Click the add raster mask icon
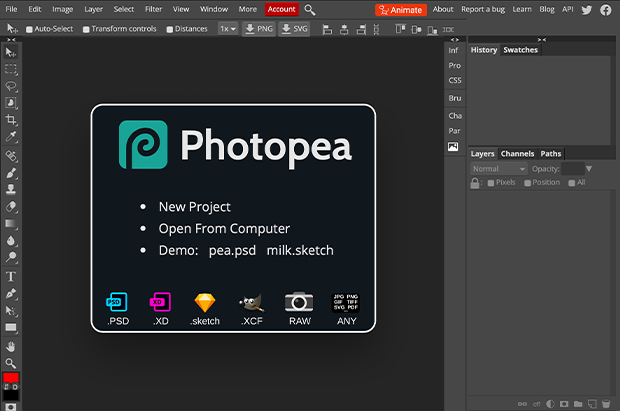The width and height of the screenshot is (620, 411). point(564,404)
